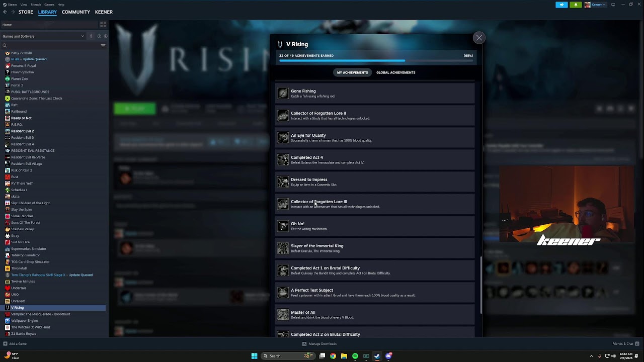This screenshot has height=362, width=644.
Task: Open Steam announcements megaphone button
Action: 561,5
